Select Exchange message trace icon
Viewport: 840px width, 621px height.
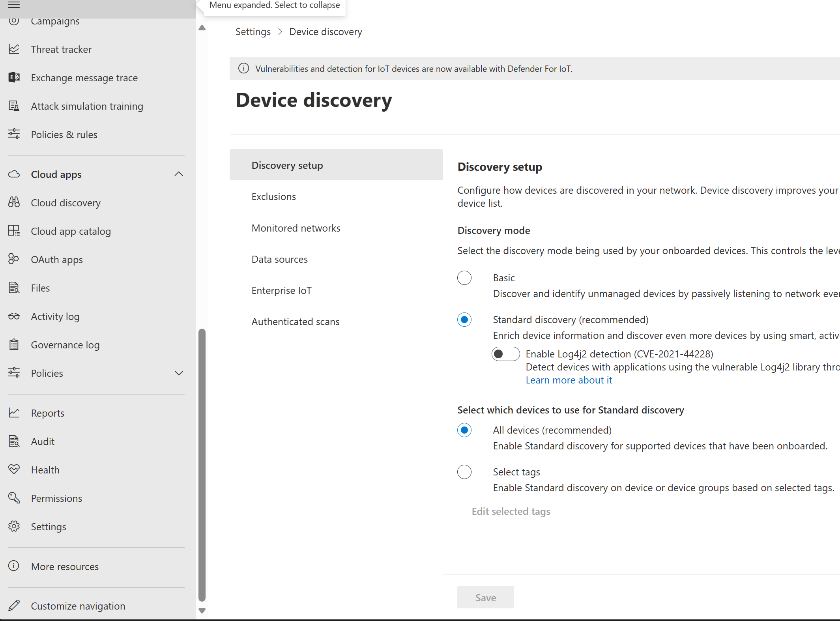pyautogui.click(x=14, y=78)
